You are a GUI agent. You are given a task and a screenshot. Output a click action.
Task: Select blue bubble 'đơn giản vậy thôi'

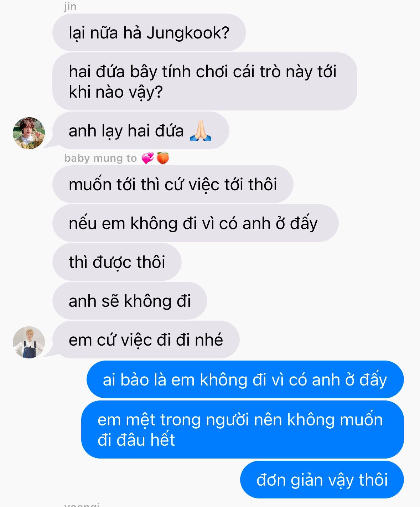click(322, 480)
